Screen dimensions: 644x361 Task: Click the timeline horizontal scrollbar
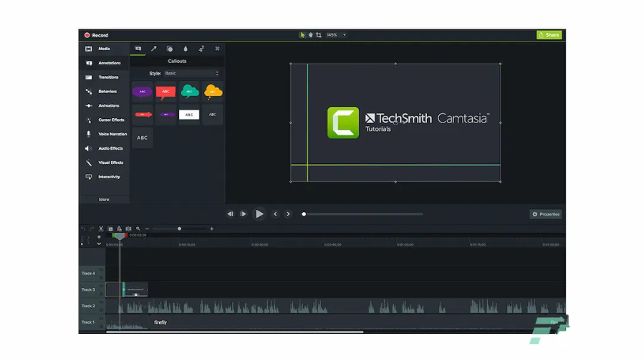[234, 332]
